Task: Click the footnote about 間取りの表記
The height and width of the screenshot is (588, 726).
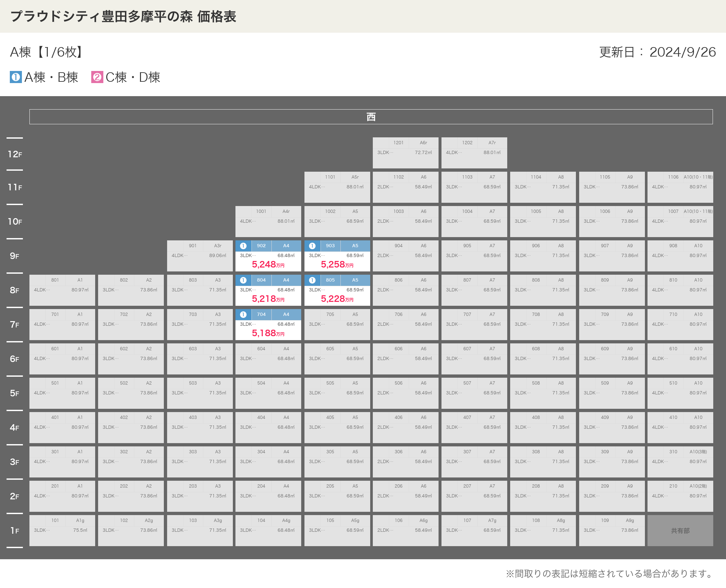Action: (610, 573)
